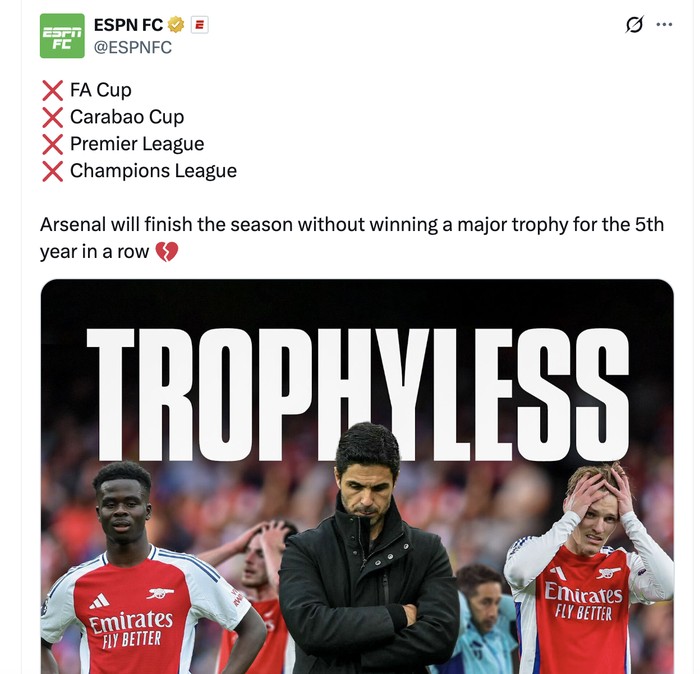
Task: Open the @ESPNFC handle link
Action: pyautogui.click(x=132, y=47)
